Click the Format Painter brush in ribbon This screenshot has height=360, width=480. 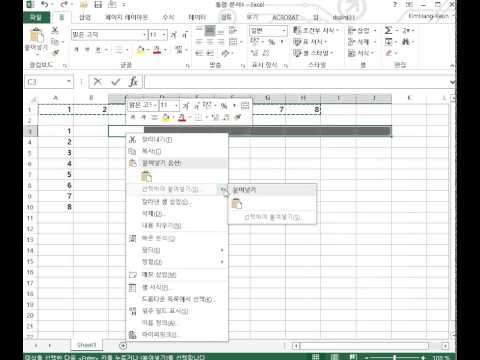pyautogui.click(x=56, y=53)
